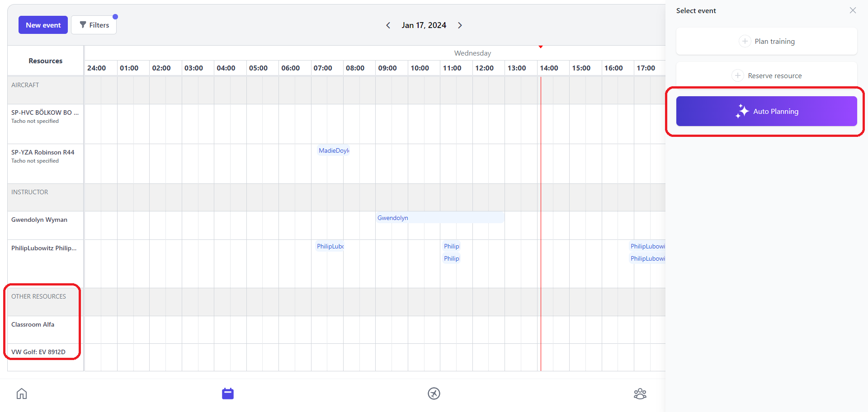Select Classroom Alfa resource
The width and height of the screenshot is (868, 412).
coord(45,330)
